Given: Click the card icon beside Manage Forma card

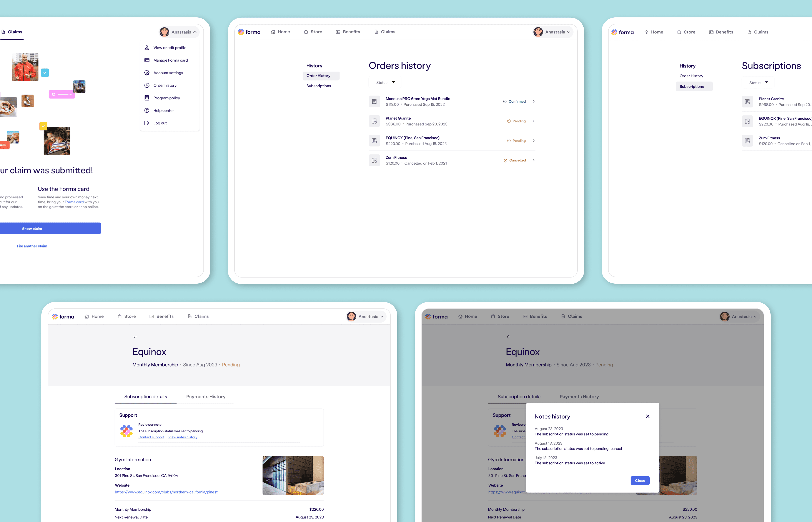Looking at the screenshot, I should click(x=147, y=60).
